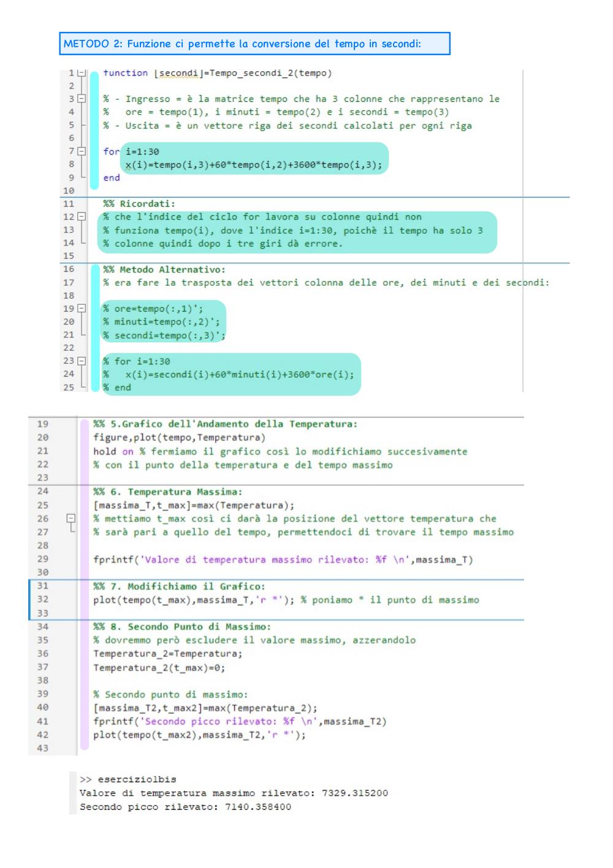Click fprintf 'Secondo picco rilevato' code line
613x868 pixels.
click(x=240, y=721)
